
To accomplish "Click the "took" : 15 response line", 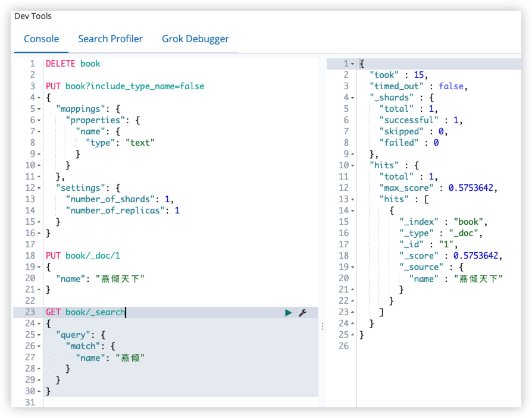I will tap(399, 75).
